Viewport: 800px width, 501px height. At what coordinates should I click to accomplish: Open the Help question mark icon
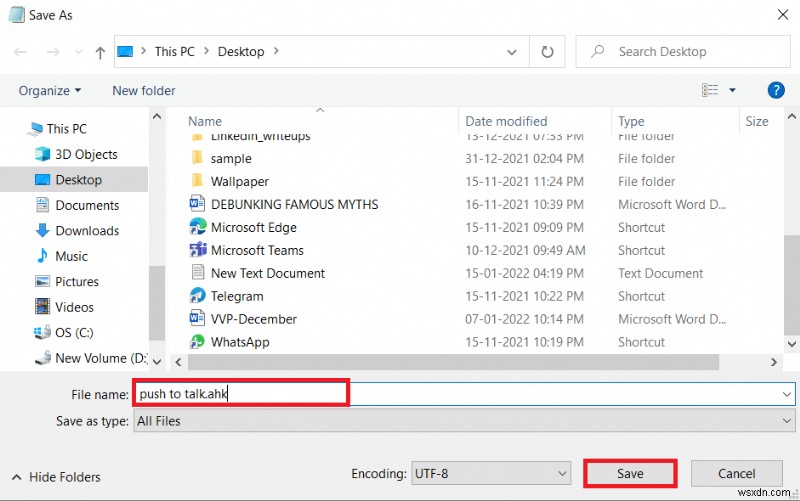point(775,90)
